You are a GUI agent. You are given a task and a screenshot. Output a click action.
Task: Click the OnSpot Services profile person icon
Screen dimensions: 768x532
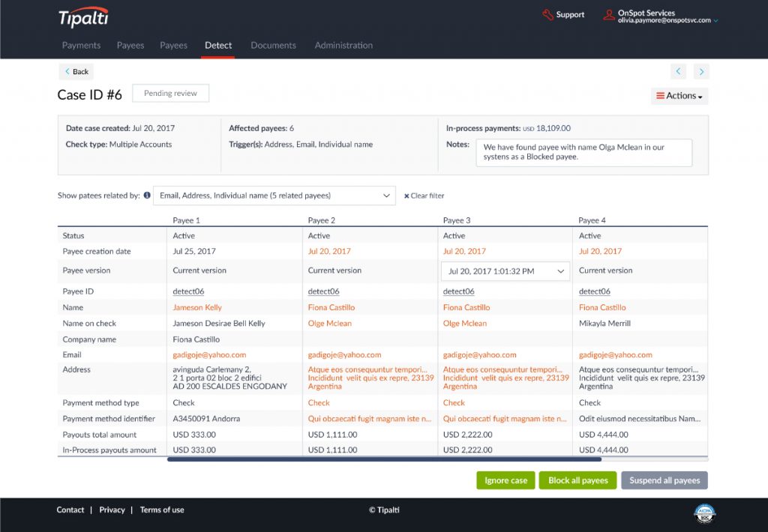pyautogui.click(x=608, y=14)
